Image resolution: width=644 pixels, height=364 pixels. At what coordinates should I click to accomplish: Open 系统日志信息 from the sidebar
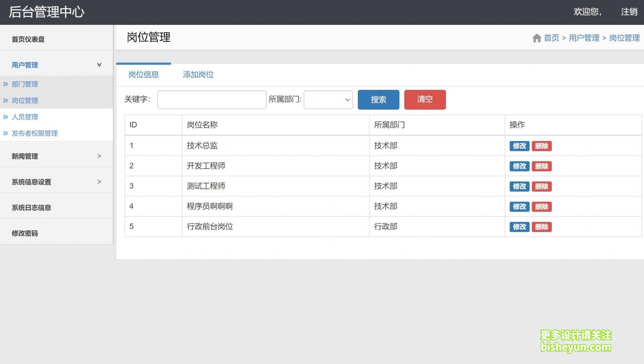click(x=31, y=208)
